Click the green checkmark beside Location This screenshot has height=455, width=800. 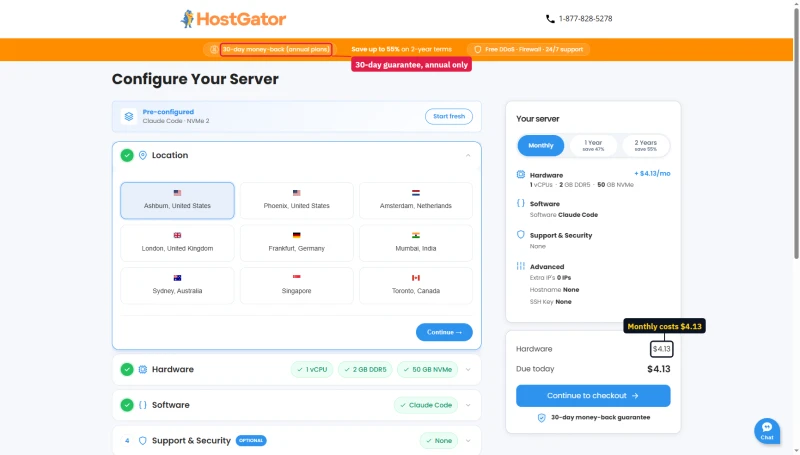pyautogui.click(x=127, y=155)
